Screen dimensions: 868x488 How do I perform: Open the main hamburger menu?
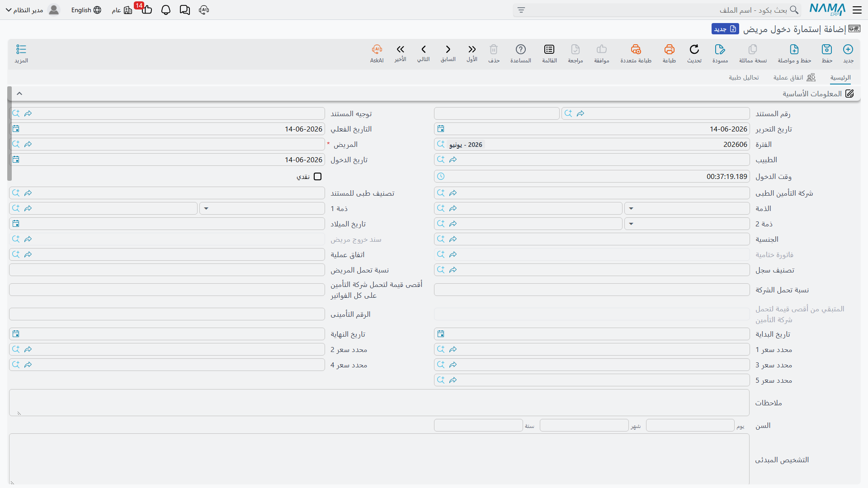click(857, 9)
